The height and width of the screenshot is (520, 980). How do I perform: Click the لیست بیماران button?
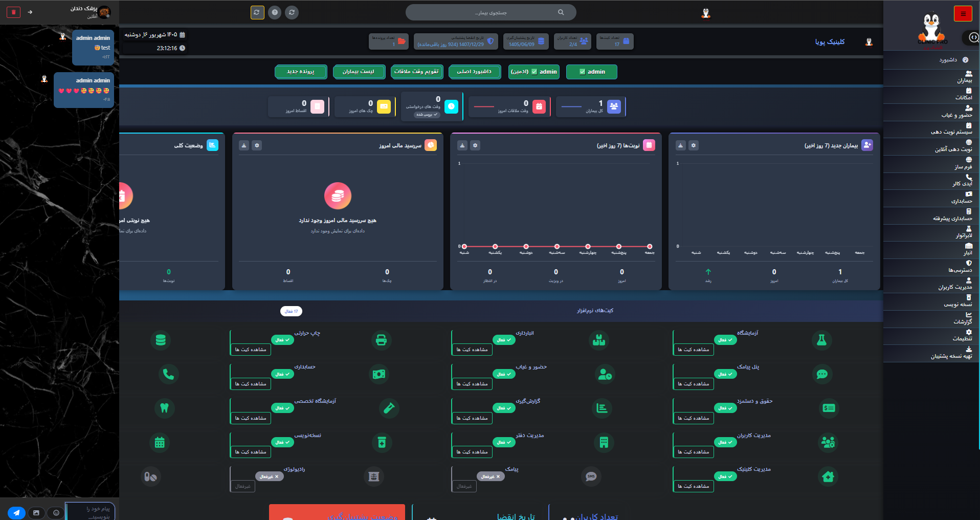359,72
